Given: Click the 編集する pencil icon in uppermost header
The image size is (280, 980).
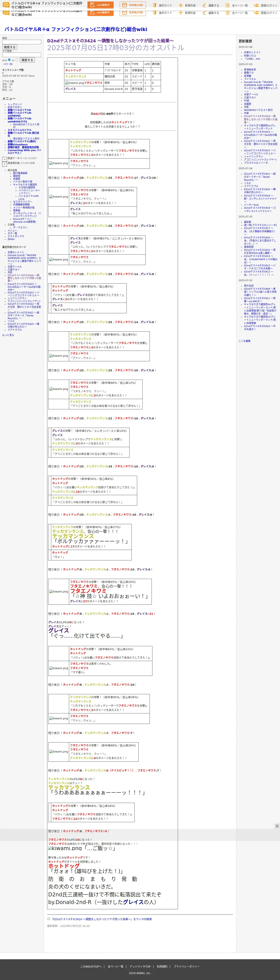Looking at the screenshot, I should coord(204,5).
